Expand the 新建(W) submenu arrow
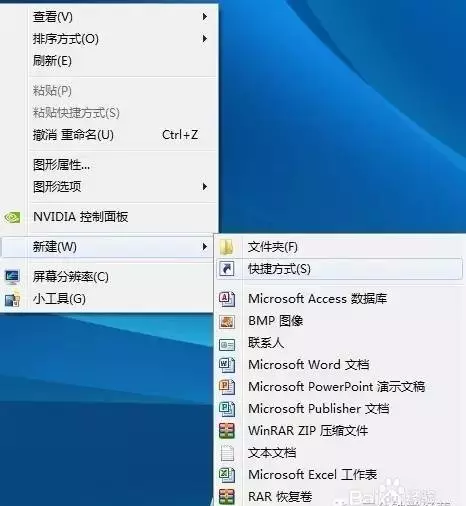 (x=205, y=247)
